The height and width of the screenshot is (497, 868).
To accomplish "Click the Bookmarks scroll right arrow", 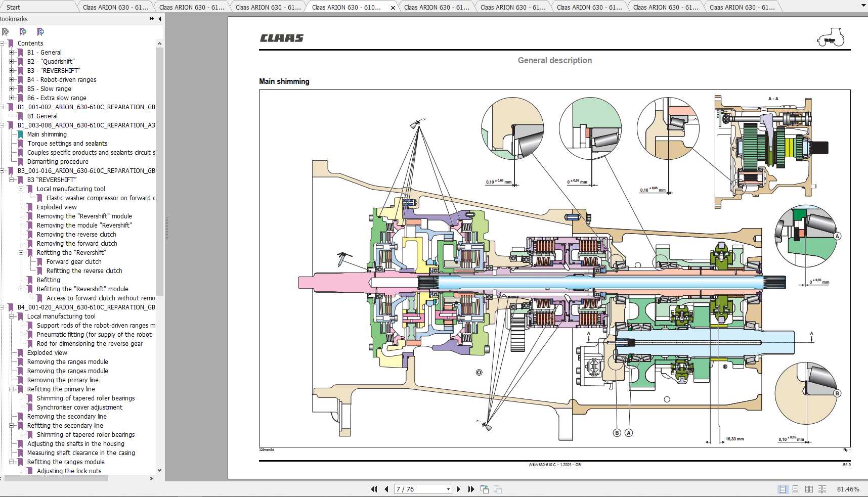I will pos(151,478).
